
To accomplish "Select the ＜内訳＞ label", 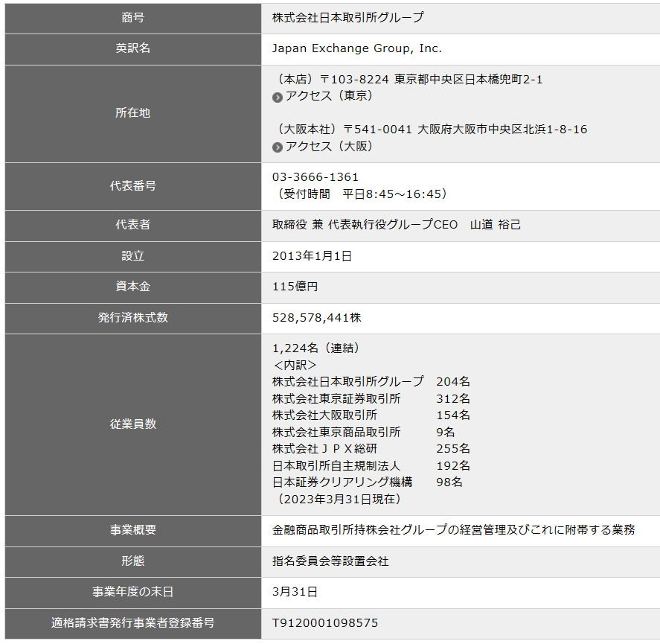I will (295, 365).
